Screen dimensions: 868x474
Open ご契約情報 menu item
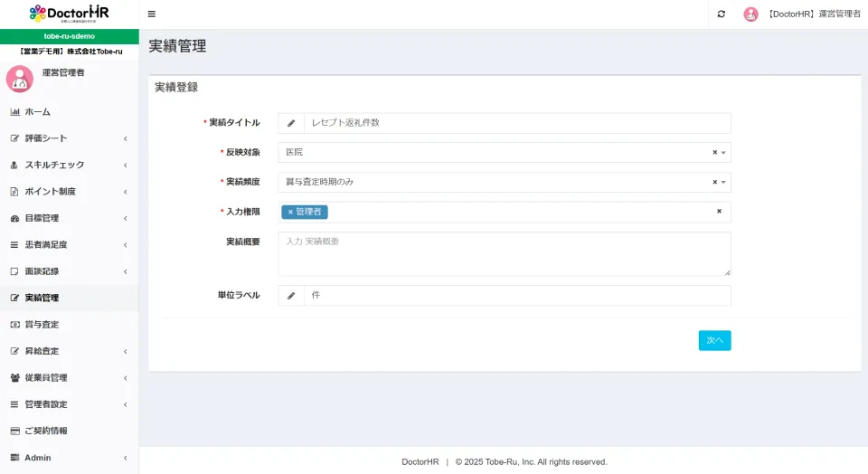click(70, 431)
